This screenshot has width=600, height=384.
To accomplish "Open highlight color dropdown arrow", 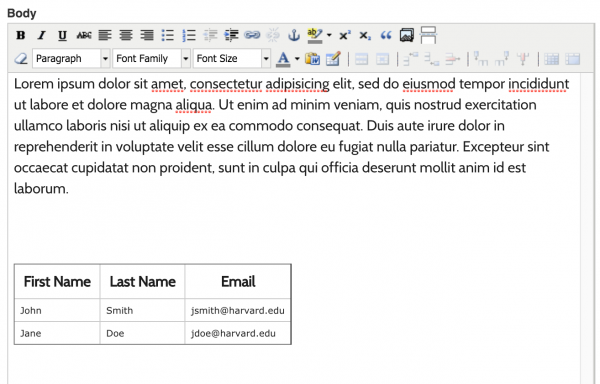I will point(329,35).
